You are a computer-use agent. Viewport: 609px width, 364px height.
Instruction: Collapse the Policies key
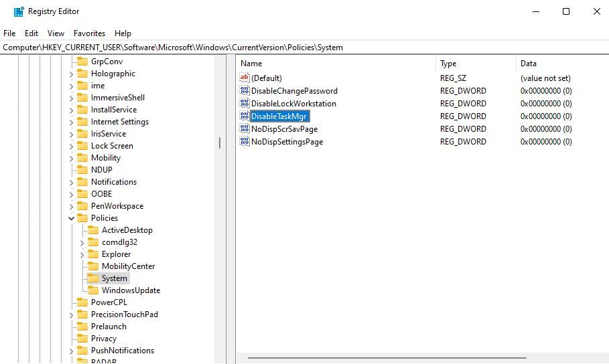72,219
